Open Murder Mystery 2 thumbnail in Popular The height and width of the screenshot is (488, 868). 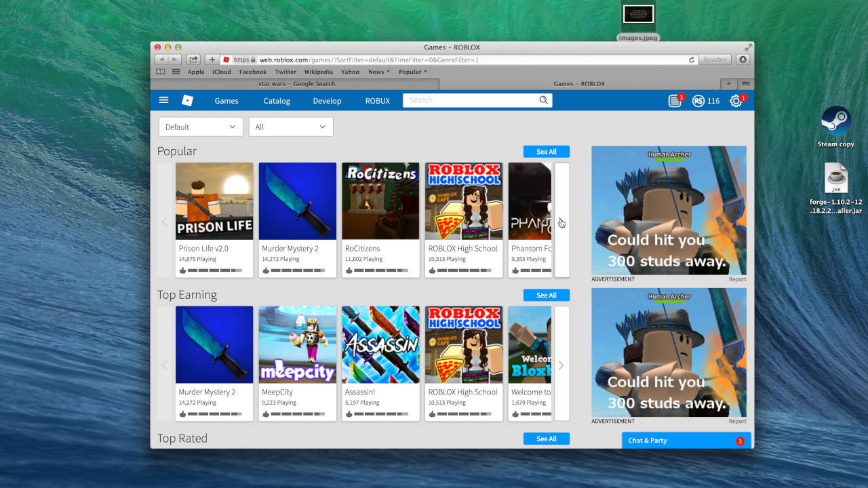coord(298,201)
